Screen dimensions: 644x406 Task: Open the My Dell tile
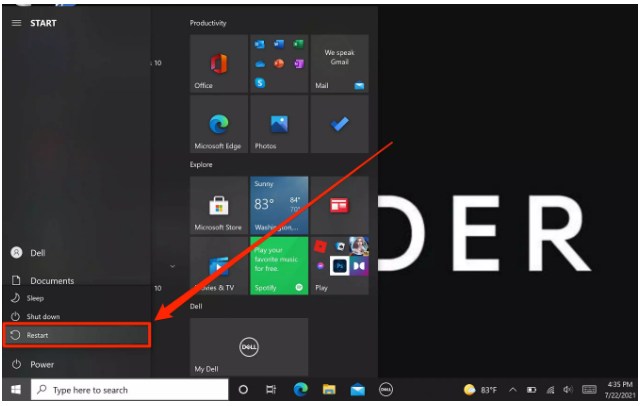pos(249,347)
